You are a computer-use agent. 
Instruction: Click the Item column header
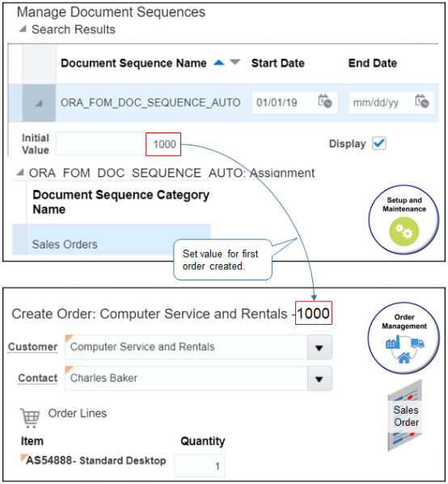(32, 441)
